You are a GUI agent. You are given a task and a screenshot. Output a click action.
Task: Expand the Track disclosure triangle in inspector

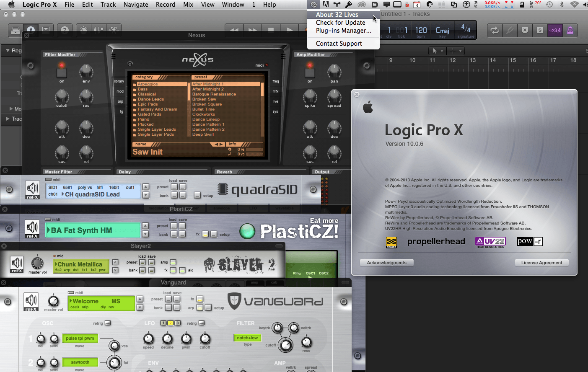pos(8,119)
